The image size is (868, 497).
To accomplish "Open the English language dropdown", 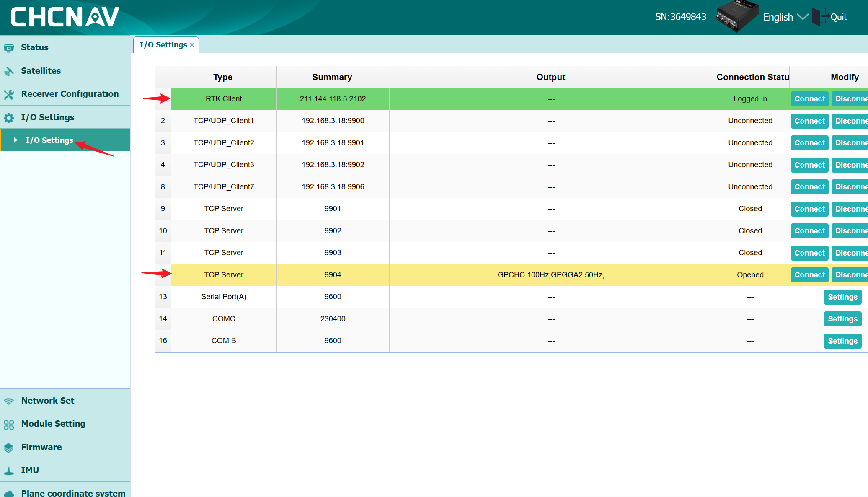I will tap(785, 17).
